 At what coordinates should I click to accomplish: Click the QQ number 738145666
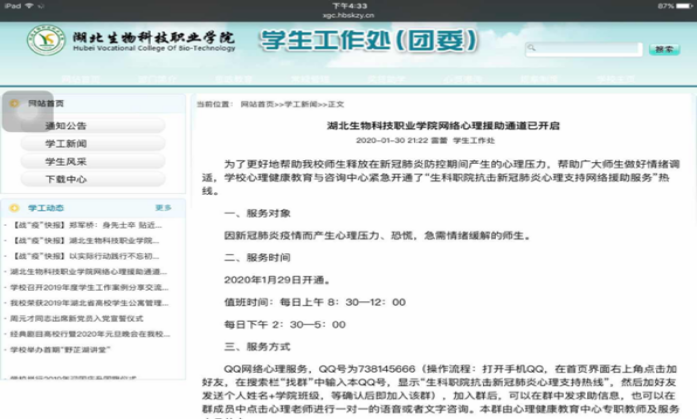386,369
